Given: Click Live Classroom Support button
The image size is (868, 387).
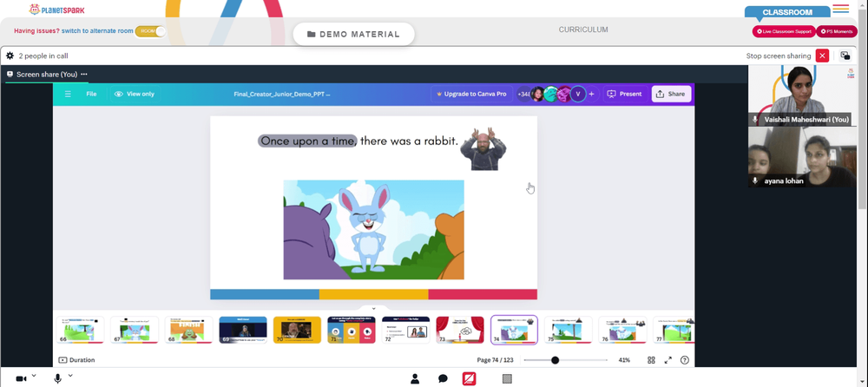Looking at the screenshot, I should (x=784, y=31).
